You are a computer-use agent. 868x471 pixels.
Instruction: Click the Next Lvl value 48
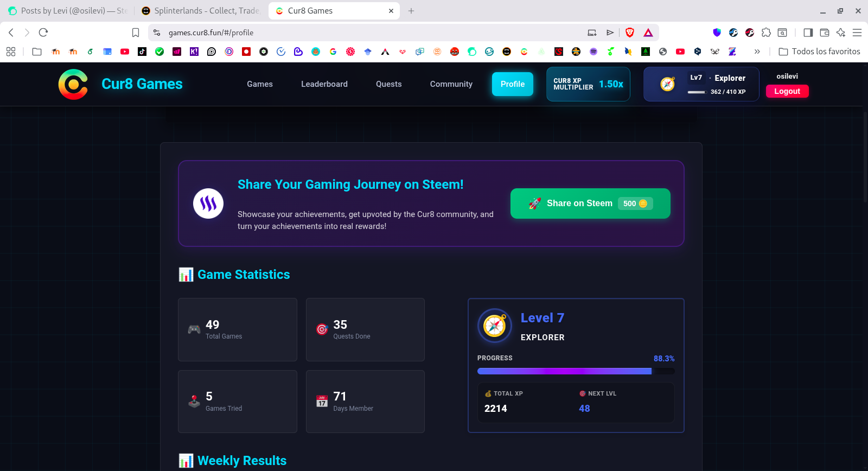584,409
